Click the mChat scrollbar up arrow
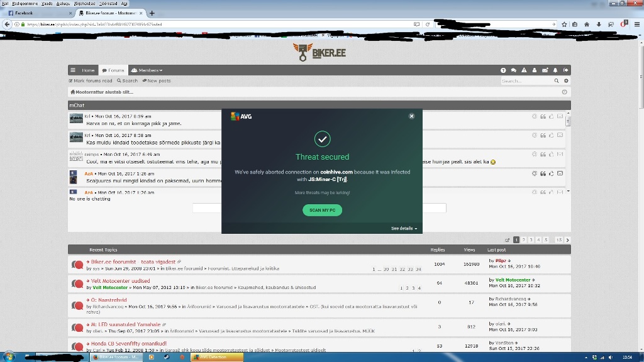The height and width of the screenshot is (362, 644). click(x=569, y=113)
